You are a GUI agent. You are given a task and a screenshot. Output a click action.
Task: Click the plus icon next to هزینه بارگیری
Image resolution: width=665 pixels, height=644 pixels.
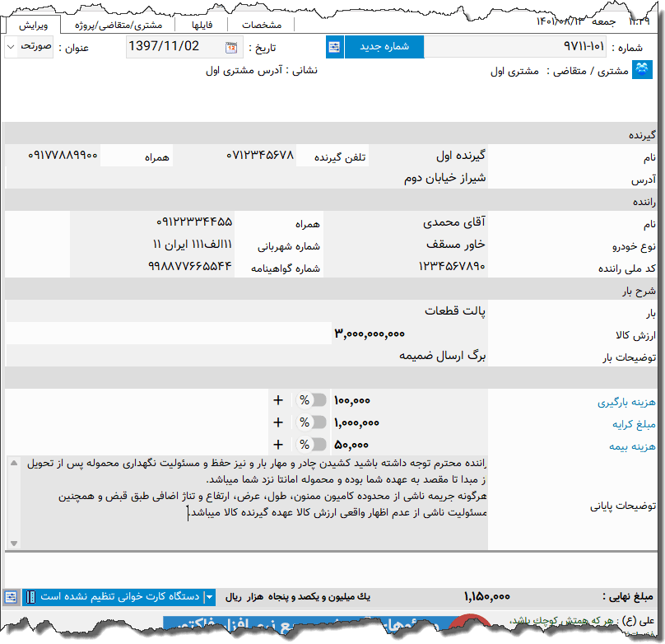point(279,400)
